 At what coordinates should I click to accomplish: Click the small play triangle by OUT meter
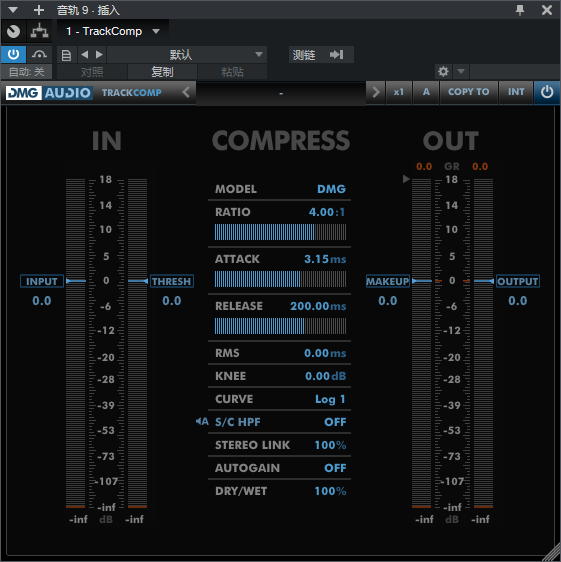(406, 178)
